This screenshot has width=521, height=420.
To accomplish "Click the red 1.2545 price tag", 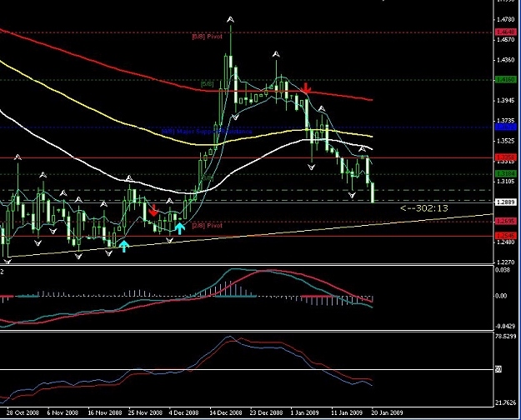I will tap(506, 236).
